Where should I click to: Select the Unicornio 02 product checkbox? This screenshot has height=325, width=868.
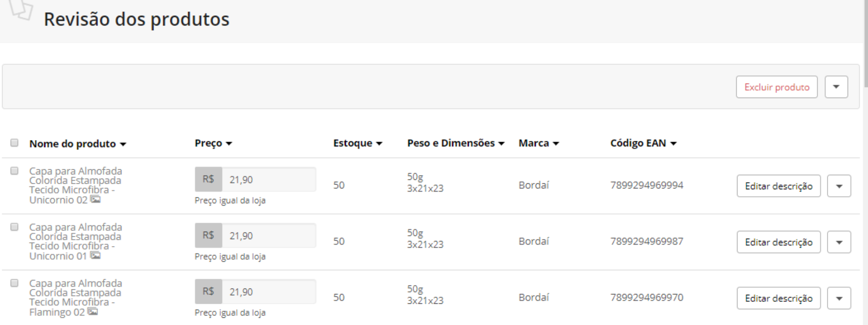click(x=14, y=171)
